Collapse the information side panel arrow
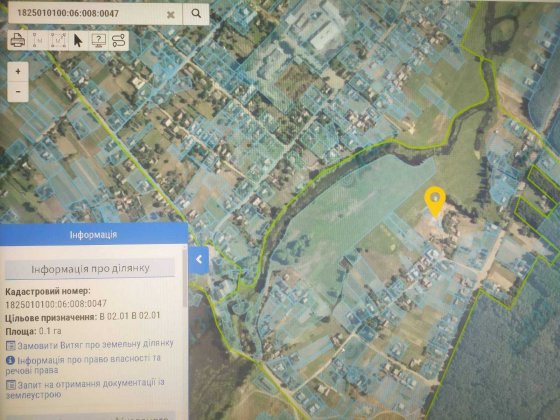Viewport: 560px width, 420px height. click(x=199, y=260)
